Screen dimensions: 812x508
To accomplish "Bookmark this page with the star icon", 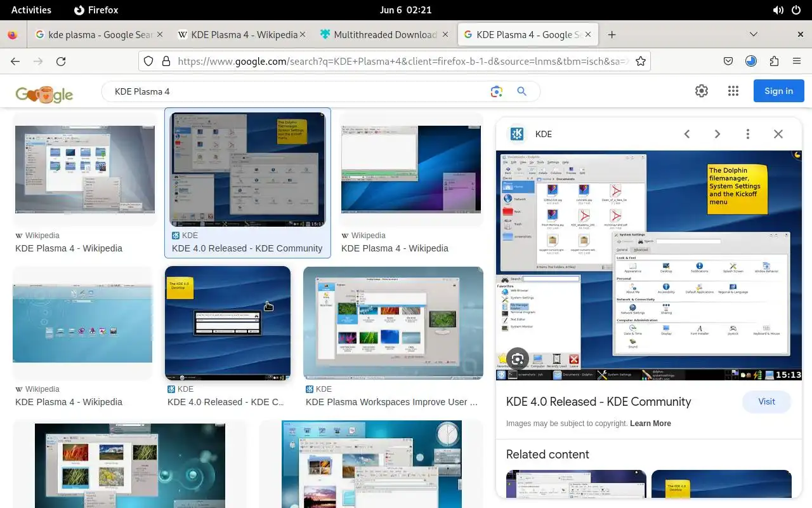I will coord(641,61).
